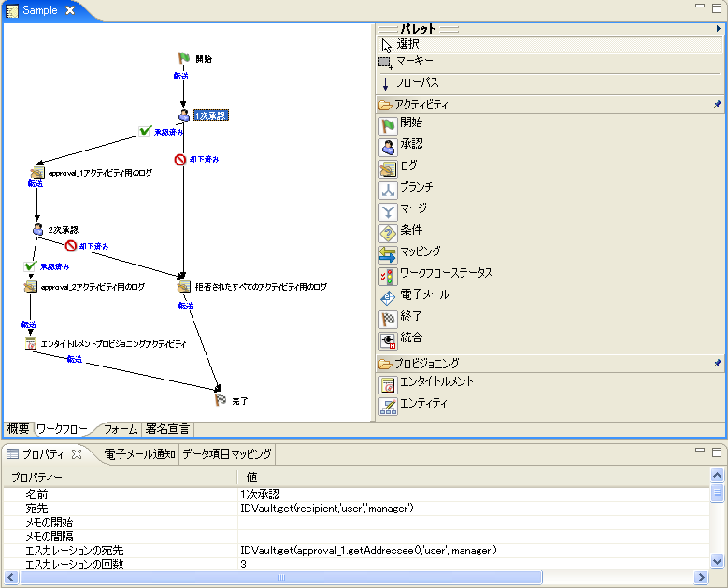Close the プロパティ view

tap(77, 454)
